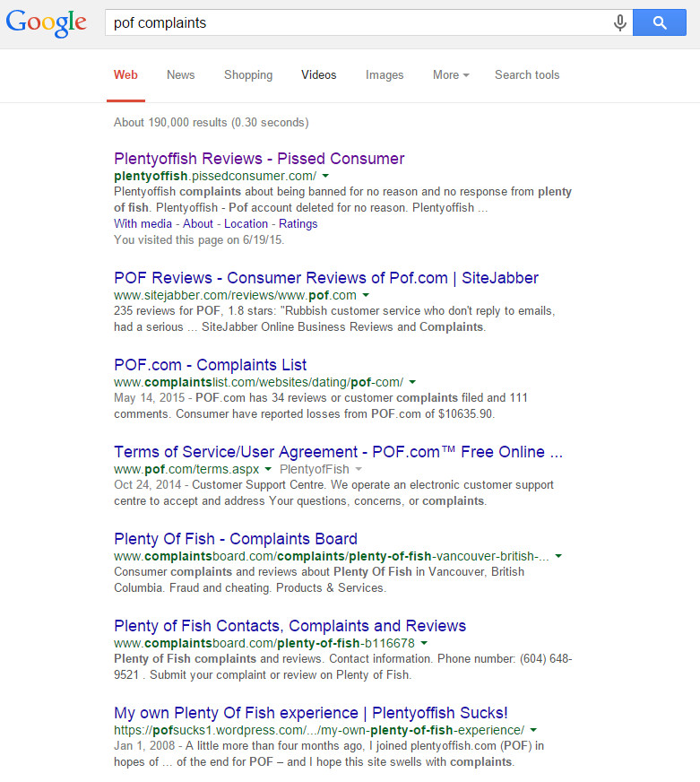This screenshot has width=700, height=782.
Task: Expand arrow next to pofsucks1.wordpress.com URL
Action: [x=533, y=730]
